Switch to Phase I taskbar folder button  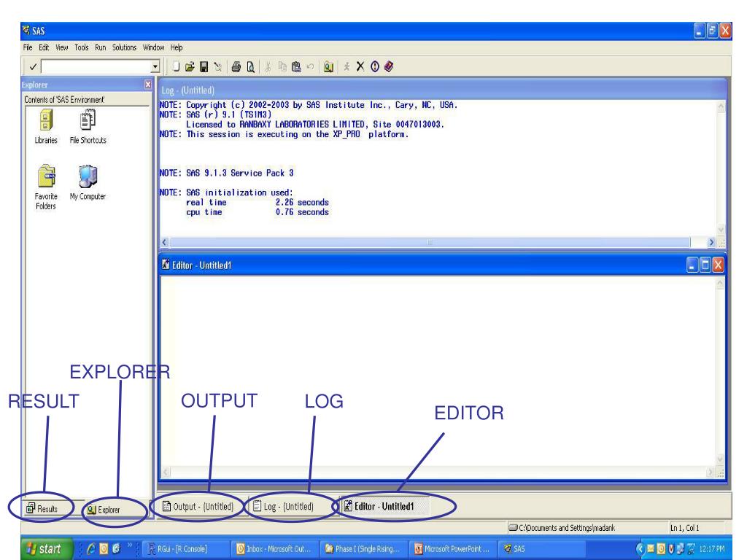coord(363,548)
